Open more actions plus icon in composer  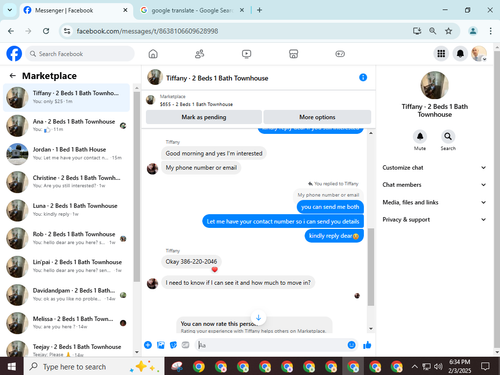(148, 345)
